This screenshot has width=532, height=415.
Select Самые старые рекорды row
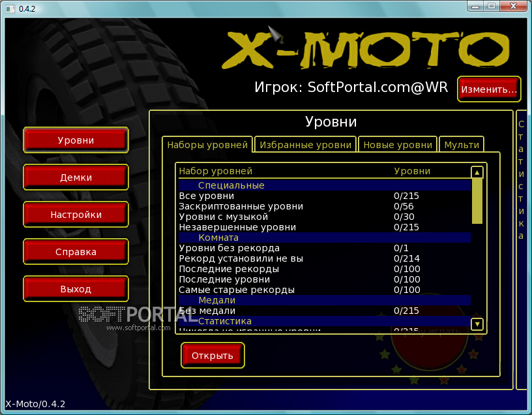tap(325, 290)
